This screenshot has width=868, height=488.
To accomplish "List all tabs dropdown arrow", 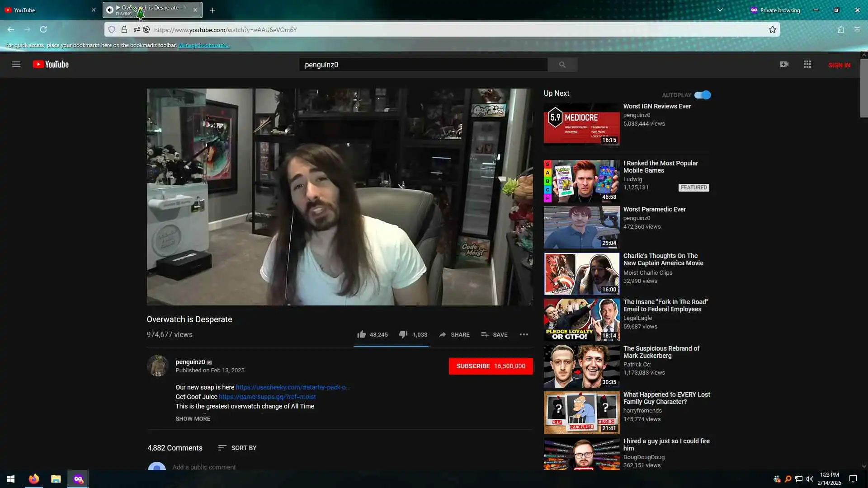I will pos(720,10).
